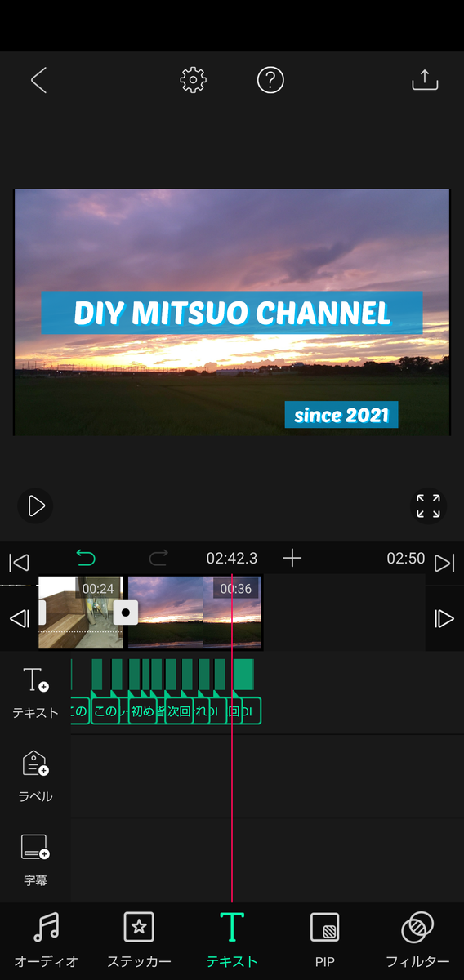The image size is (464, 980).
Task: Select the テキスト tab in bottom bar
Action: pyautogui.click(x=232, y=939)
